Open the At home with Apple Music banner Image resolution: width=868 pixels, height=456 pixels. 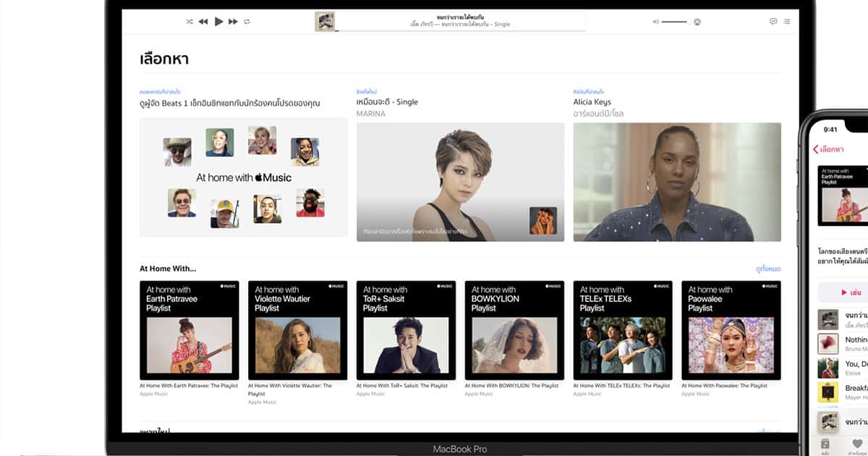pos(244,177)
